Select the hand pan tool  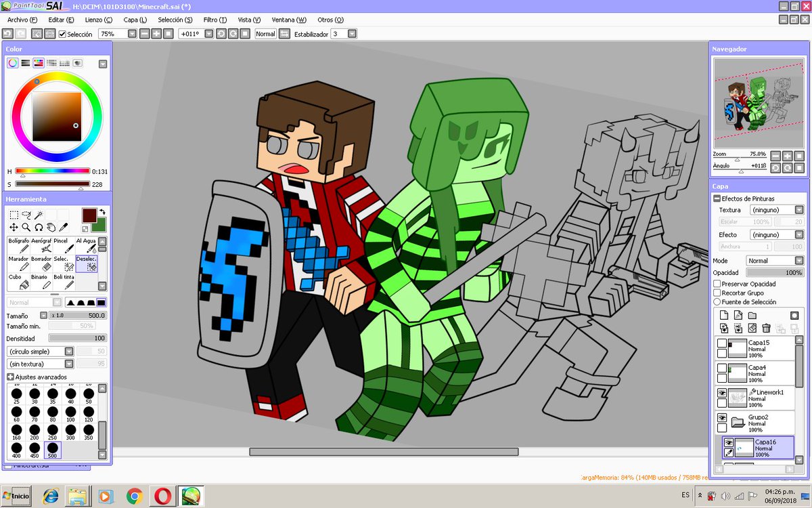click(x=51, y=227)
